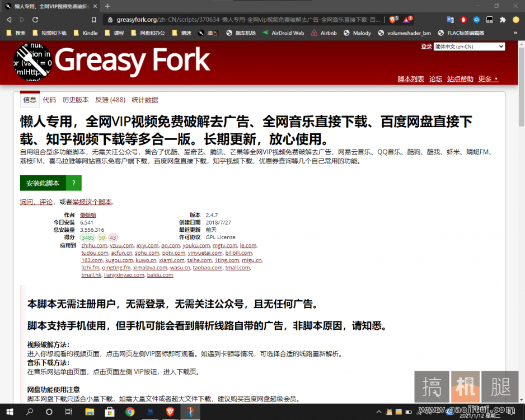
Task: Switch to the 代码 tab
Action: pyautogui.click(x=49, y=100)
